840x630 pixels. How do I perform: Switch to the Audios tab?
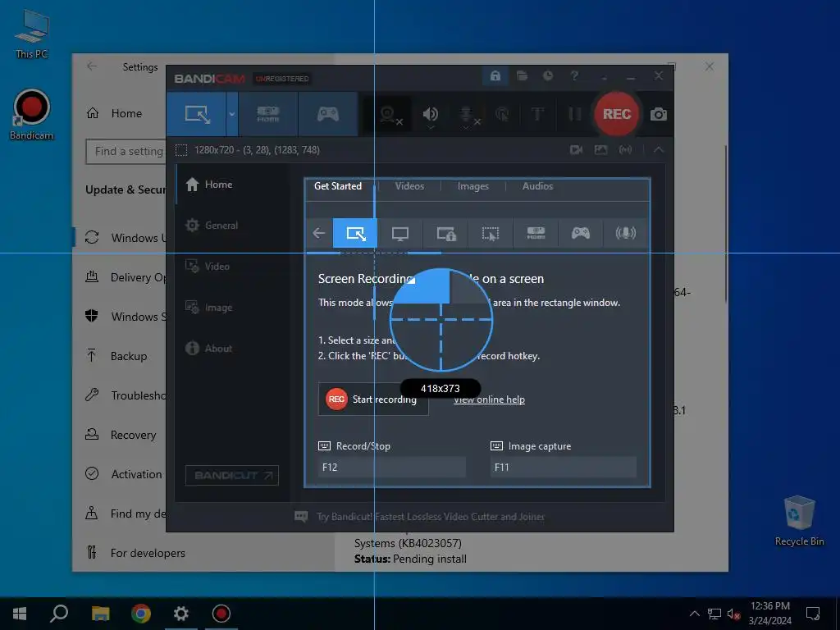[537, 186]
